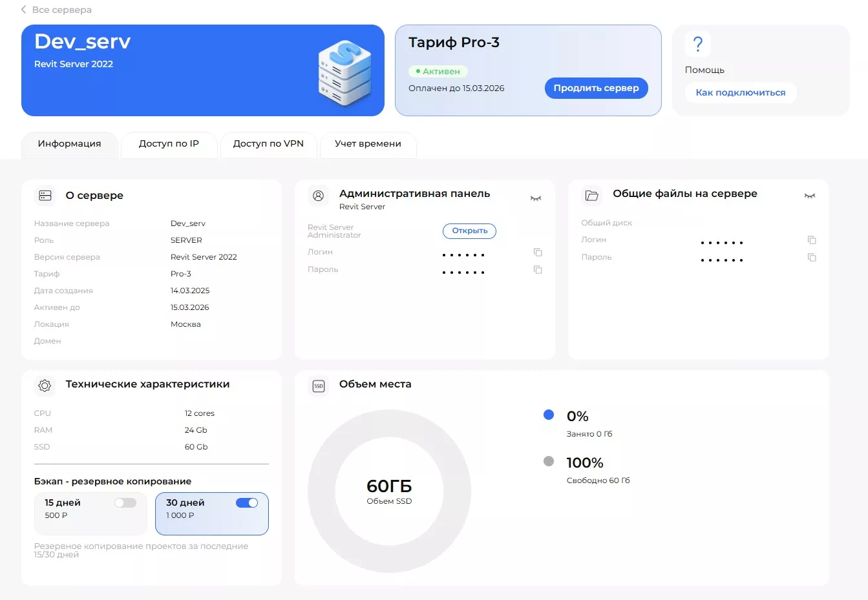Copy the shared disk login
Image resolution: width=868 pixels, height=600 pixels.
click(x=812, y=240)
